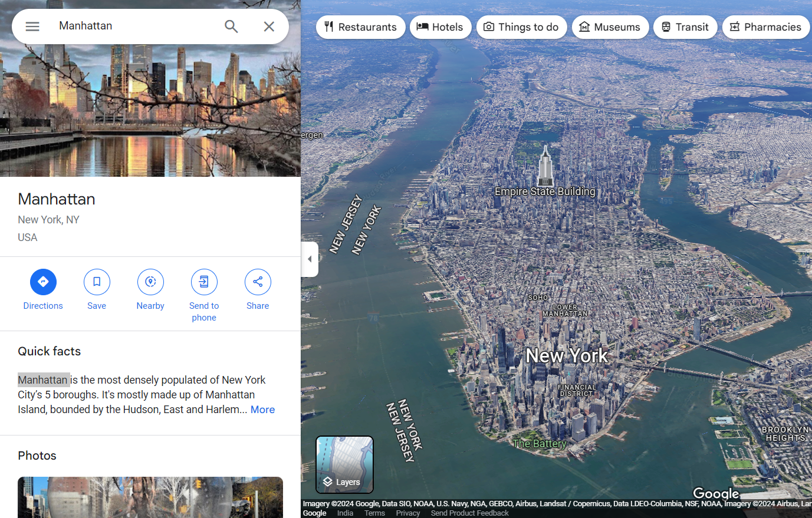Click the Financial District map label

tap(577, 390)
